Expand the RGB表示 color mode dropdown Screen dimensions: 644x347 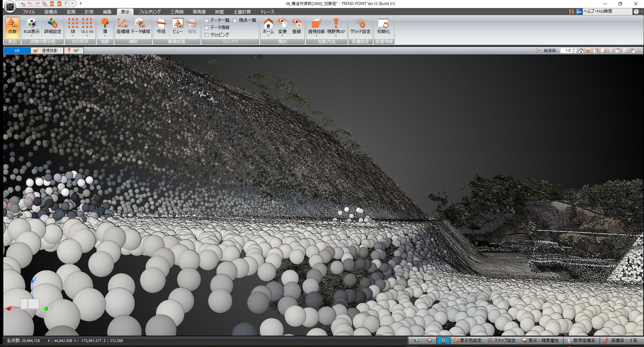click(x=31, y=35)
